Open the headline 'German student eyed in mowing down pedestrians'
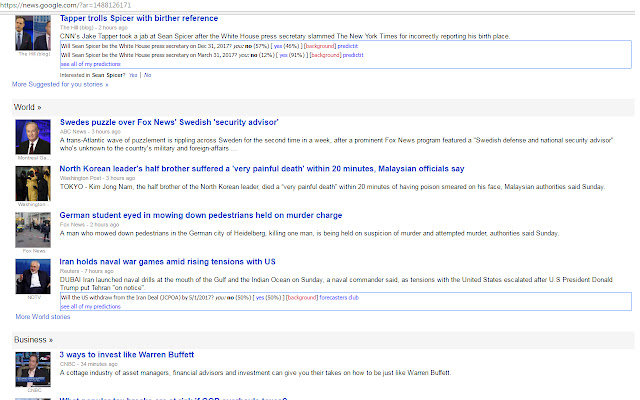 (201, 215)
